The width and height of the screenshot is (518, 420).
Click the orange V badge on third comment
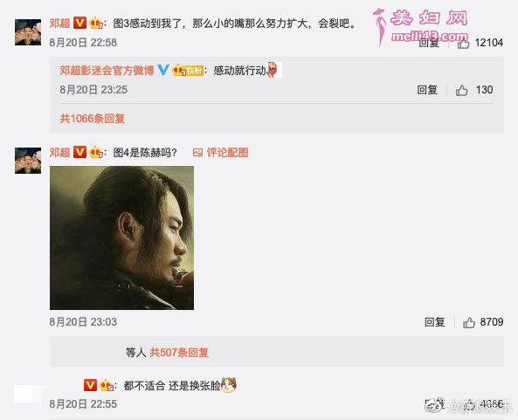[x=90, y=385]
